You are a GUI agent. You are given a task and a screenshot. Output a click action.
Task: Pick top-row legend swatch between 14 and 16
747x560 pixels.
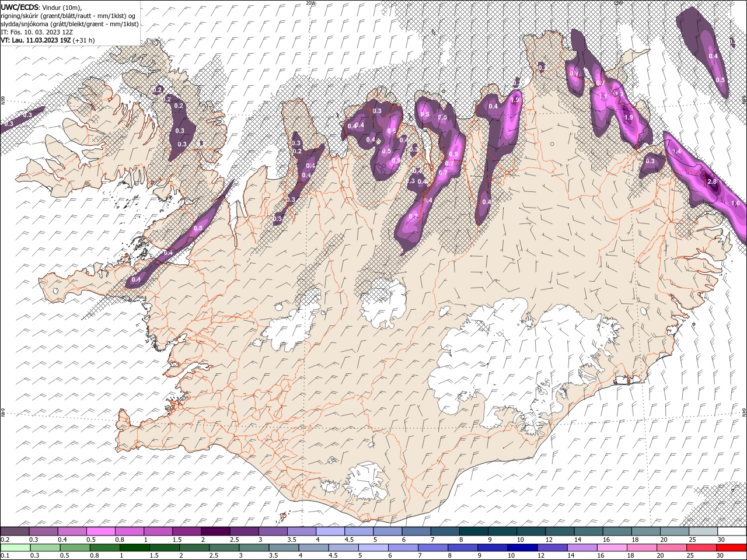(x=589, y=531)
